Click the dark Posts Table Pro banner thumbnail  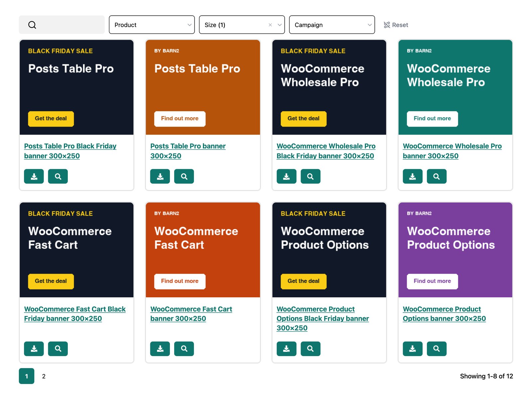76,87
